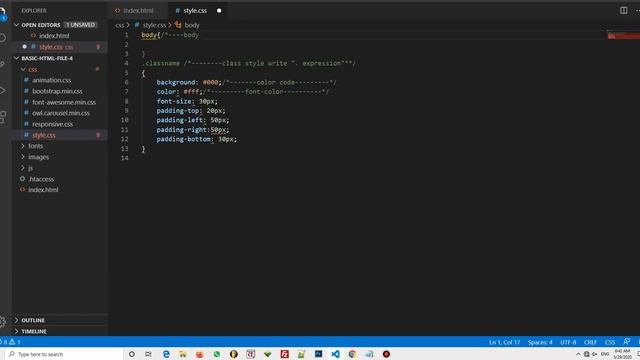
Task: Split the editor to the right
Action: [623, 10]
